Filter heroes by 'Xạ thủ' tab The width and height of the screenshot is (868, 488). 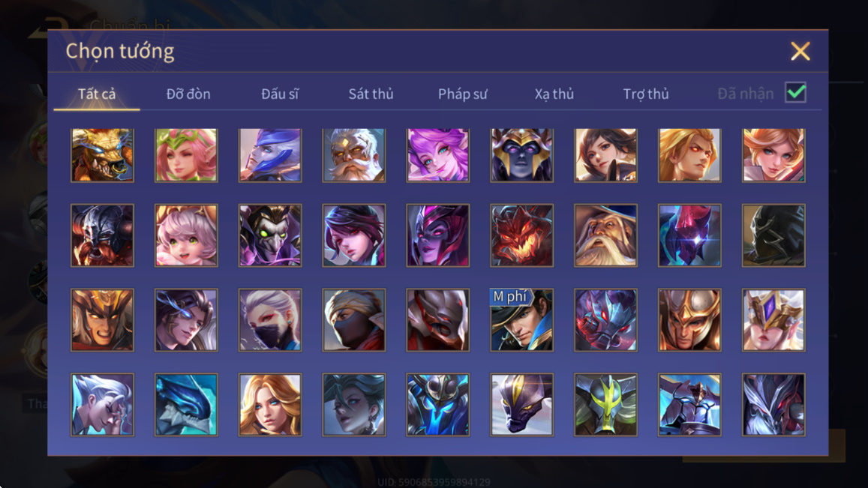554,94
